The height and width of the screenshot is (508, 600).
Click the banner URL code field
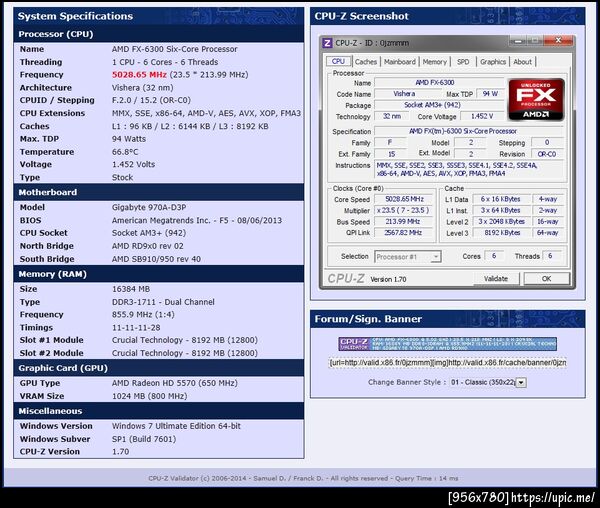tap(447, 362)
